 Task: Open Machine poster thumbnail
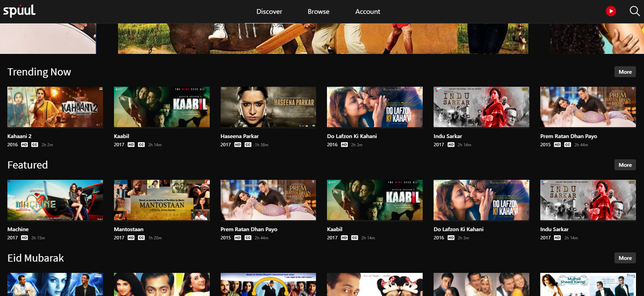pos(55,200)
